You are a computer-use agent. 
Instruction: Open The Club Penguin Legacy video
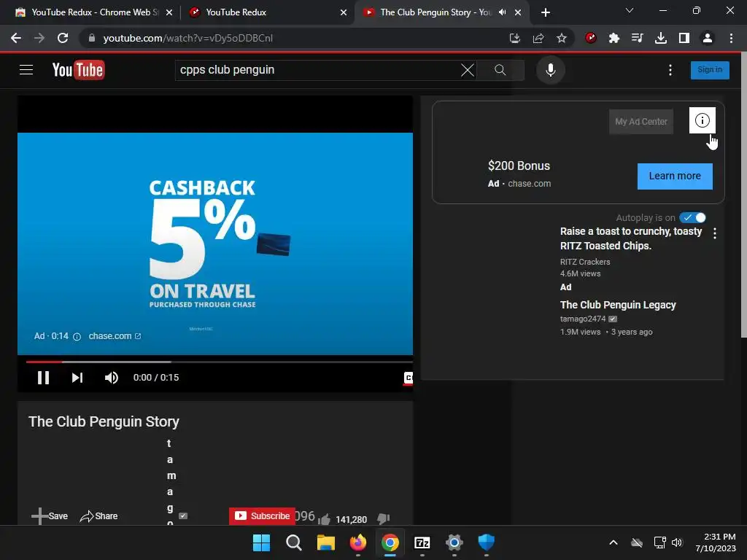click(618, 305)
